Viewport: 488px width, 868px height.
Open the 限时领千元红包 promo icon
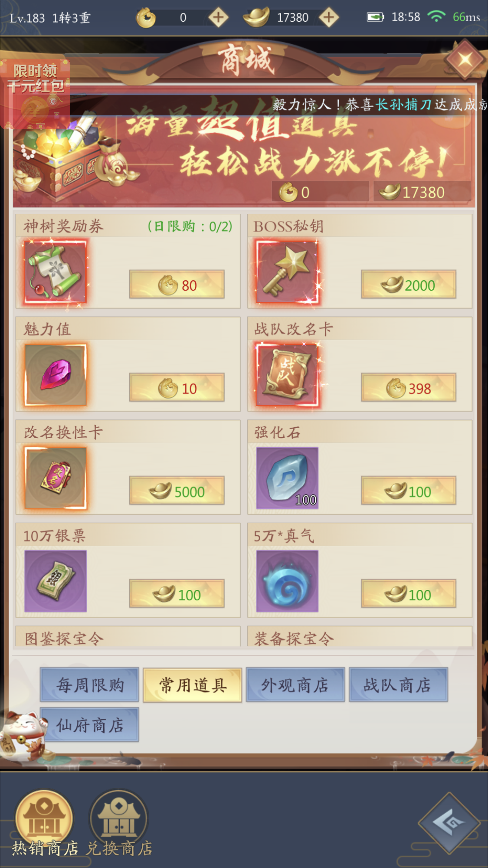coord(35,94)
